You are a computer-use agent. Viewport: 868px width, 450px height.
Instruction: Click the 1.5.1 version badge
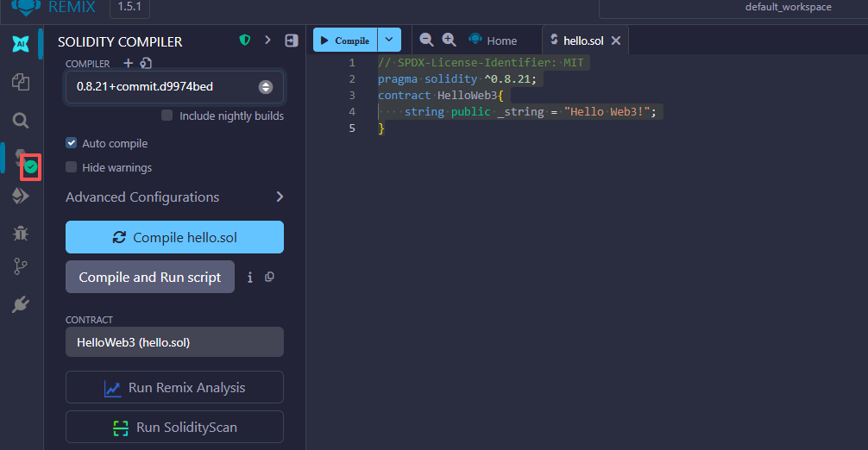point(129,7)
